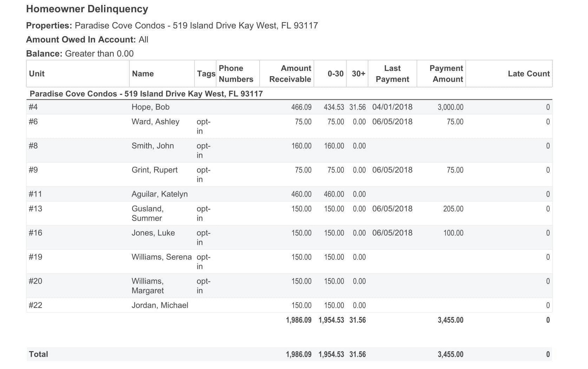The image size is (588, 369).
Task: Click the Paradise Cove Condos group row
Action: pos(146,94)
